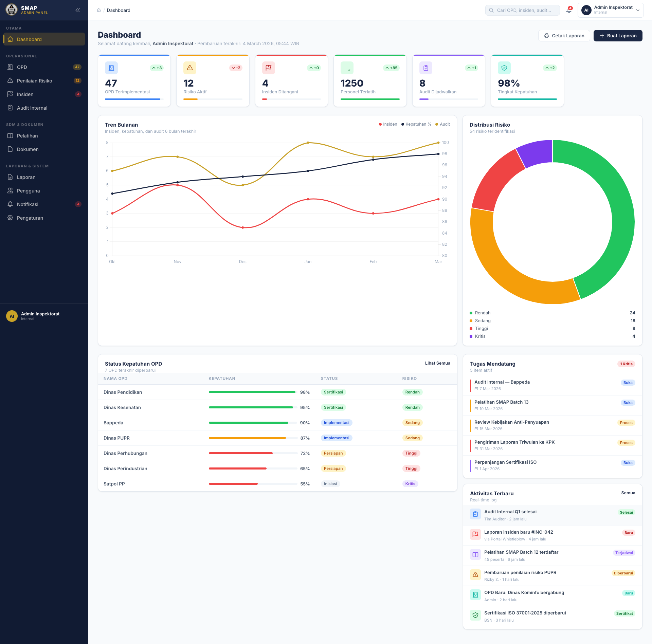Toggle the Kepatuhan % legend item
The image size is (652, 644).
click(x=416, y=124)
